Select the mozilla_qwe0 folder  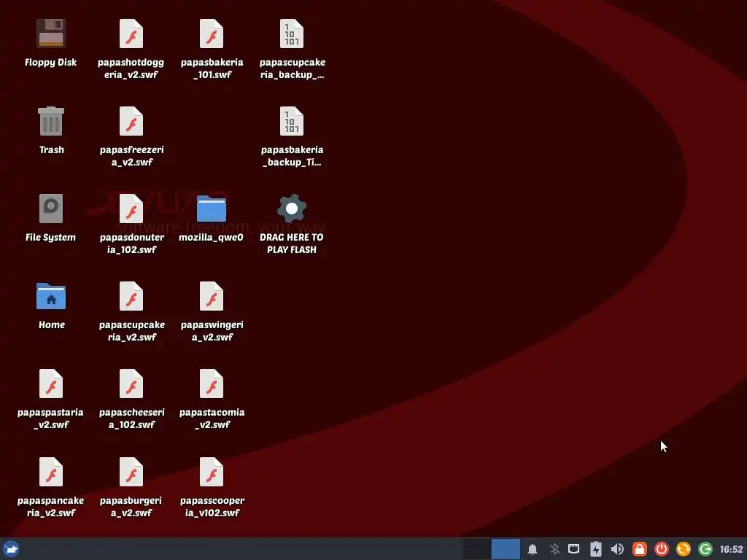212,209
